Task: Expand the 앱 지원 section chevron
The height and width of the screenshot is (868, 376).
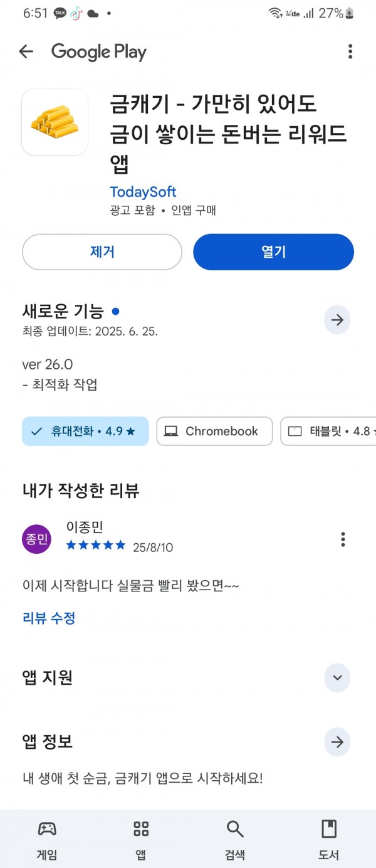Action: tap(337, 678)
